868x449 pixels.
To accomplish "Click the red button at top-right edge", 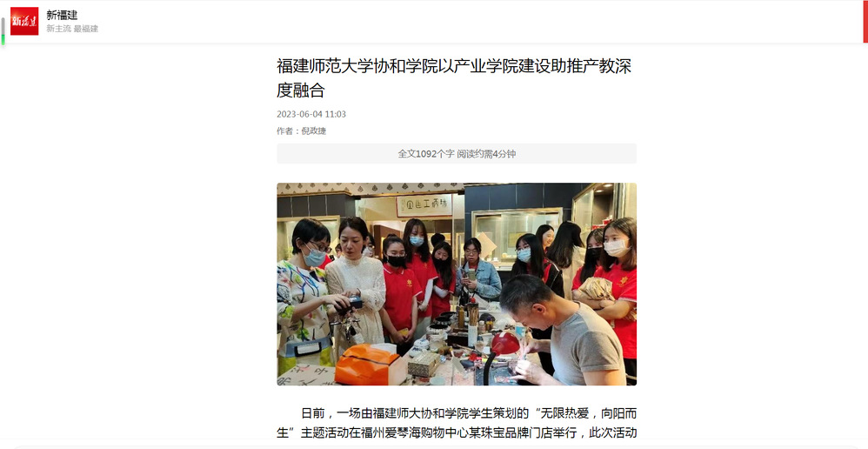I will pos(865,22).
